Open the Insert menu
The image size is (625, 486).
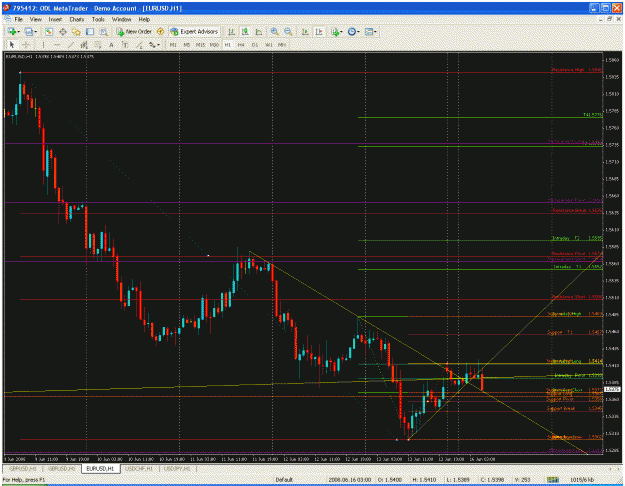pyautogui.click(x=55, y=19)
